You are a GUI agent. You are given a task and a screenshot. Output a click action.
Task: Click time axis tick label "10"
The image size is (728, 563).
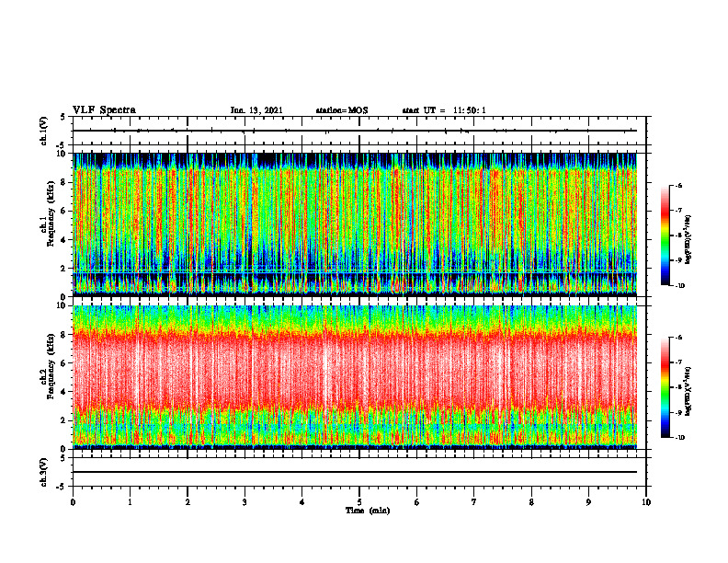click(646, 502)
